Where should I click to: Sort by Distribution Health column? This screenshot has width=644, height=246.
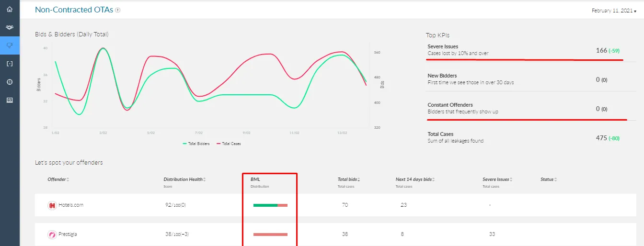184,179
